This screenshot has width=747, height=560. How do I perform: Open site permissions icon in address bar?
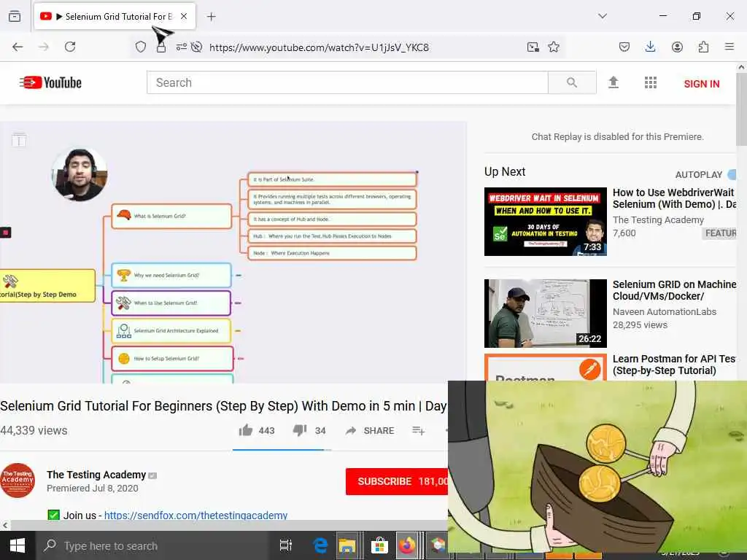point(182,47)
